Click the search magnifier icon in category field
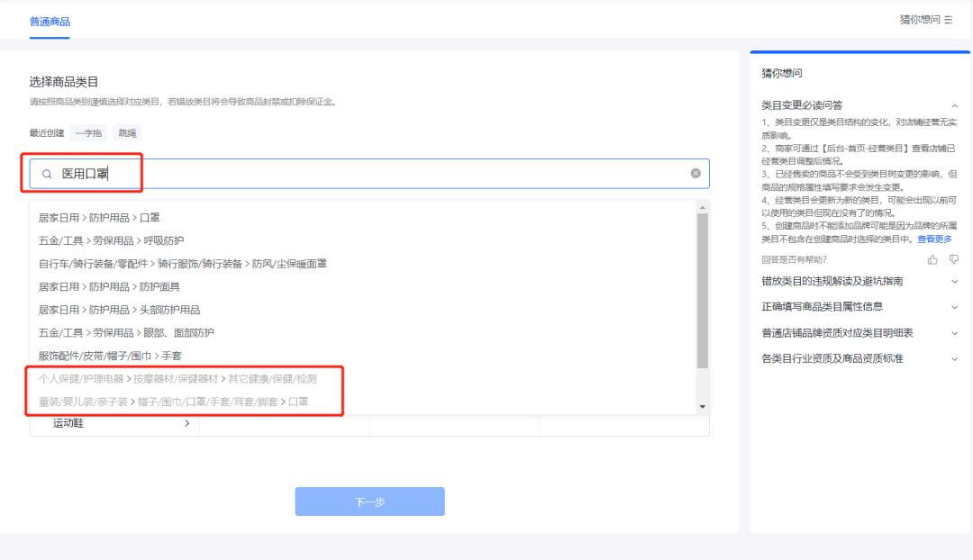 click(x=47, y=174)
